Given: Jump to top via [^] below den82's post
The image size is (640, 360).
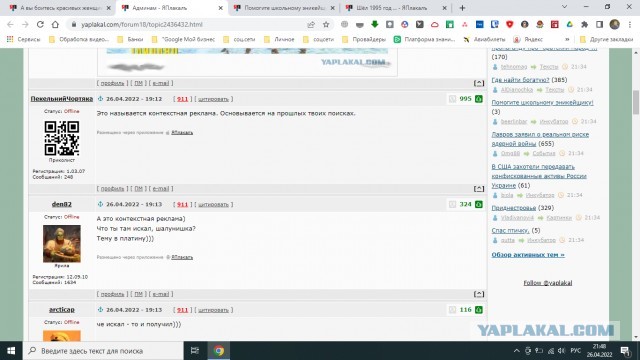Looking at the screenshot, I should click(479, 294).
